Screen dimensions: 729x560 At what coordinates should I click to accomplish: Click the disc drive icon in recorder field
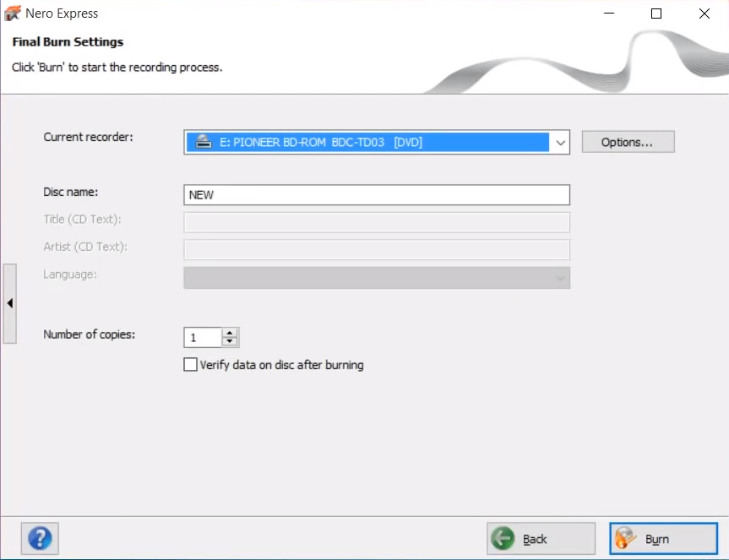point(202,142)
